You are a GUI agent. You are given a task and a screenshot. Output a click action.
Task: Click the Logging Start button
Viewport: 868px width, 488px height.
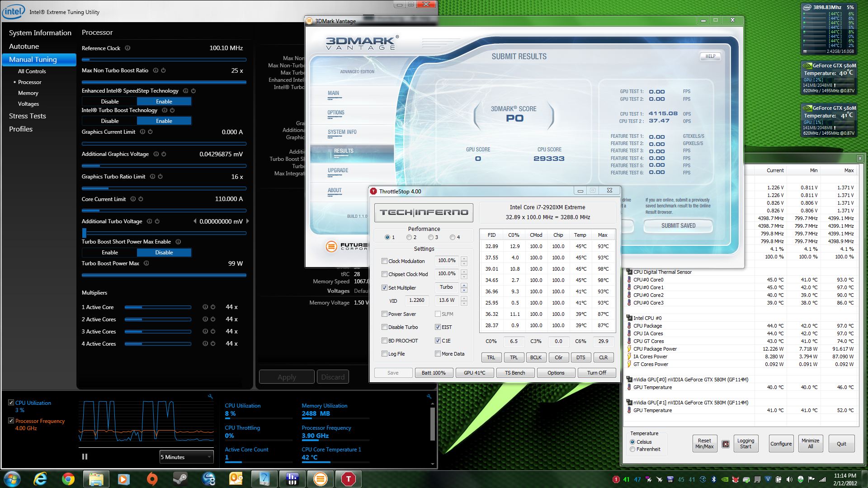click(x=745, y=443)
